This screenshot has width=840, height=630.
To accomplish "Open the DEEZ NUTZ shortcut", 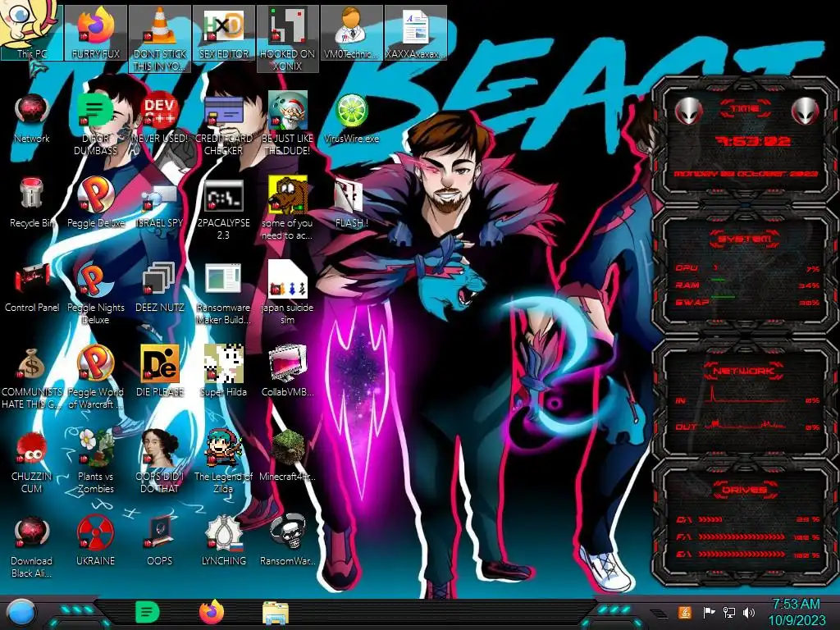I will pyautogui.click(x=160, y=287).
